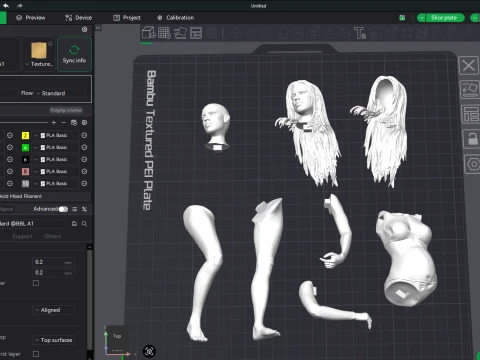
Task: Open filament 8 PLA Basic dropdown
Action: point(56,171)
